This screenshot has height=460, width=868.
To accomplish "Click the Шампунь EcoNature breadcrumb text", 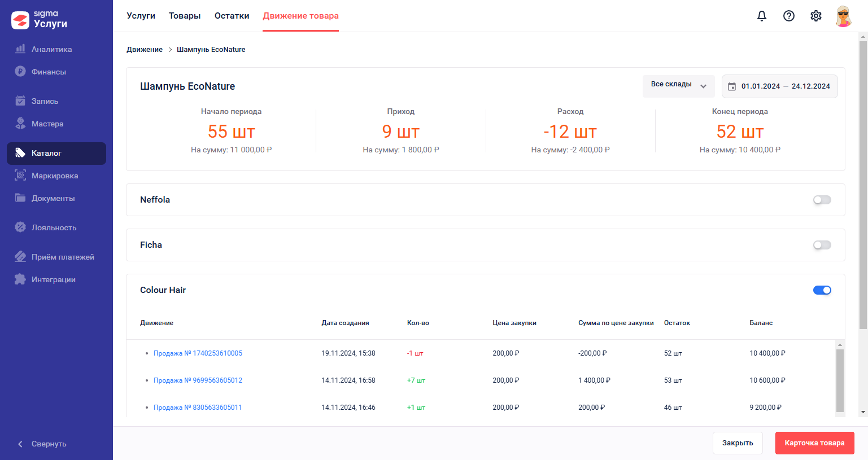I will pyautogui.click(x=211, y=50).
